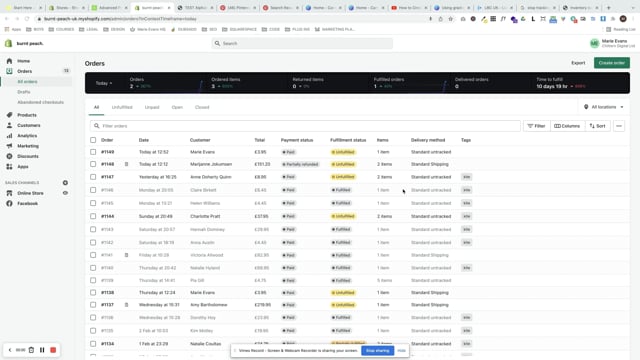Image resolution: width=640 pixels, height=360 pixels.
Task: Open the Facebook sales channel
Action: click(27, 203)
